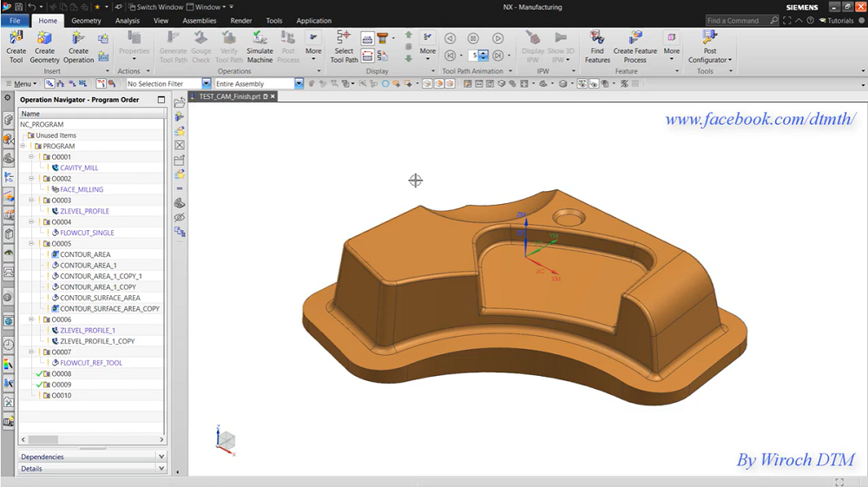Switch to the Analysis ribbon tab
The width and height of the screenshot is (868, 487).
coord(128,21)
